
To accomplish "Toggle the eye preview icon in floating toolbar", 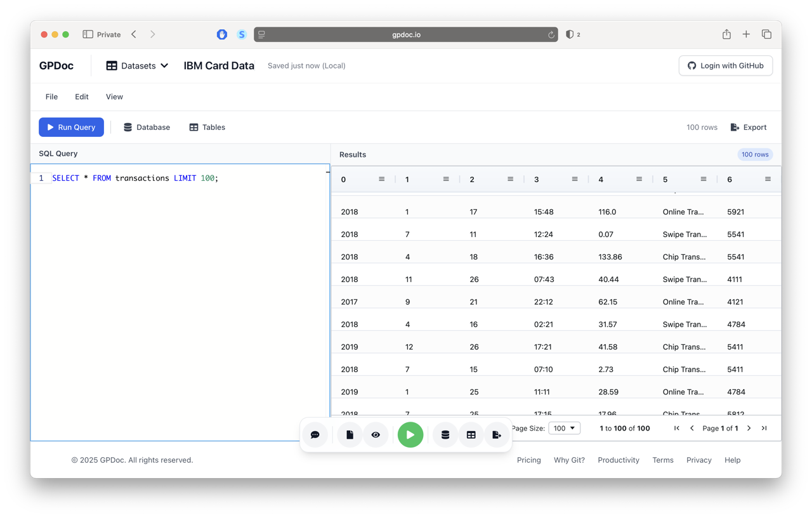I will click(376, 435).
